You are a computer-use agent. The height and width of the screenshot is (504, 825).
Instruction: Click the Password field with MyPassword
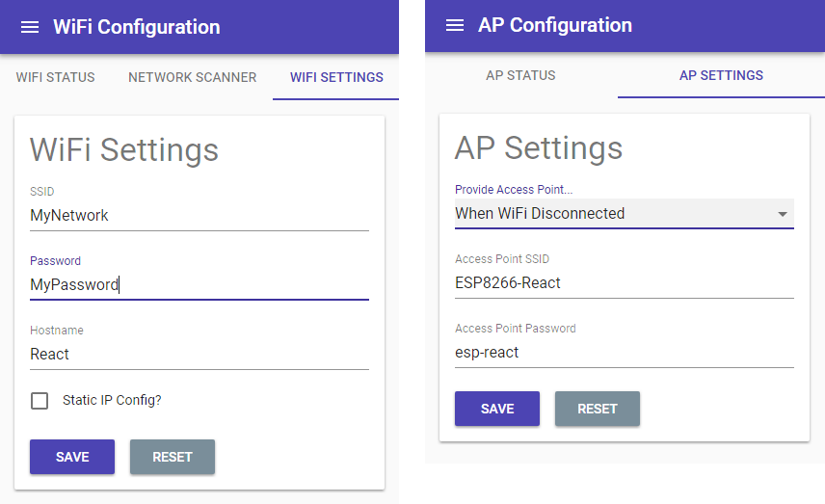pyautogui.click(x=200, y=284)
